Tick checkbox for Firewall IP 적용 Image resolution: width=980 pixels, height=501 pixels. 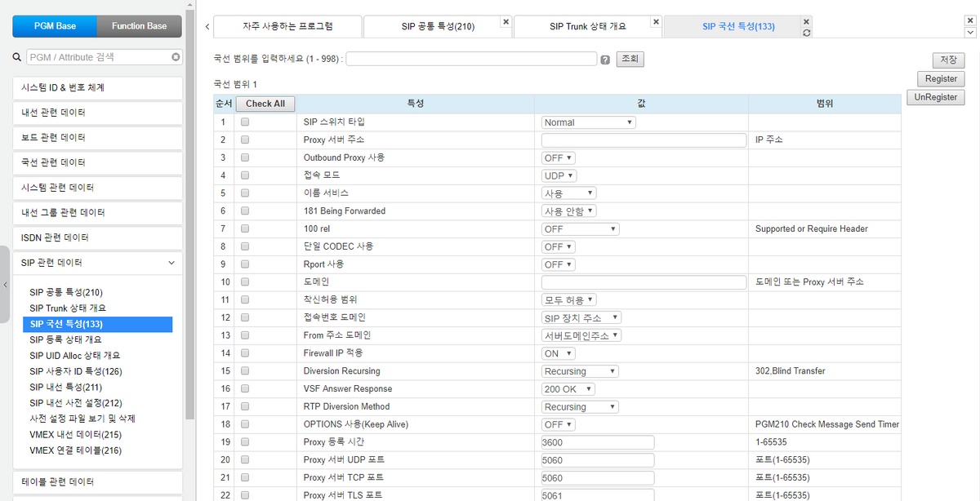[x=245, y=352]
